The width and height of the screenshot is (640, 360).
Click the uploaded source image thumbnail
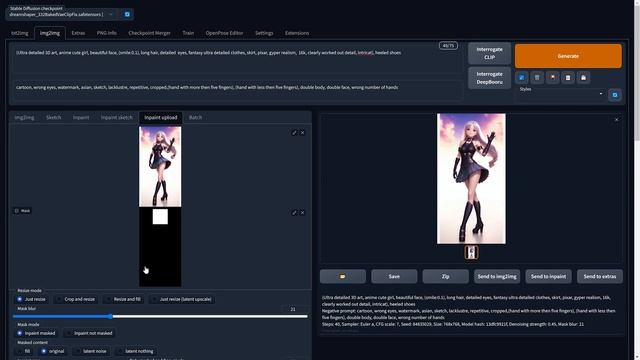click(x=160, y=167)
